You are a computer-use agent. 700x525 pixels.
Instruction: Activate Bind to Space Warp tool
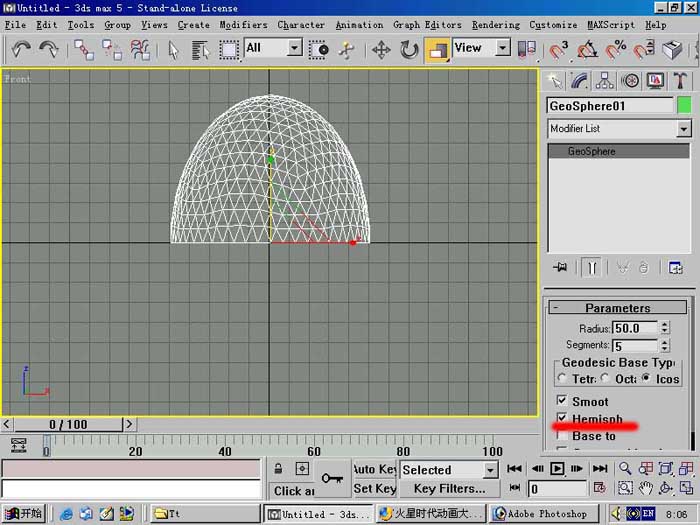(140, 50)
